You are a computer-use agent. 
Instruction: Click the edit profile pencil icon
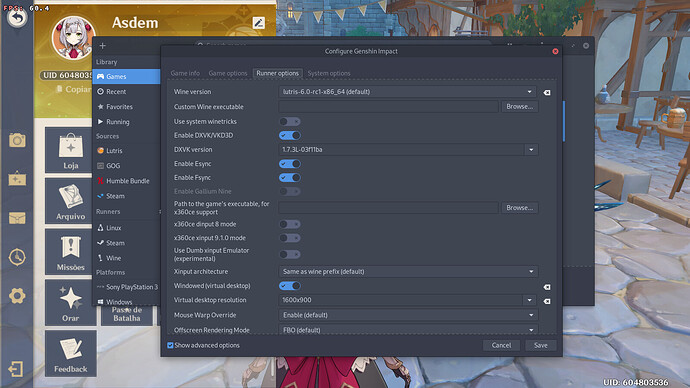click(259, 23)
